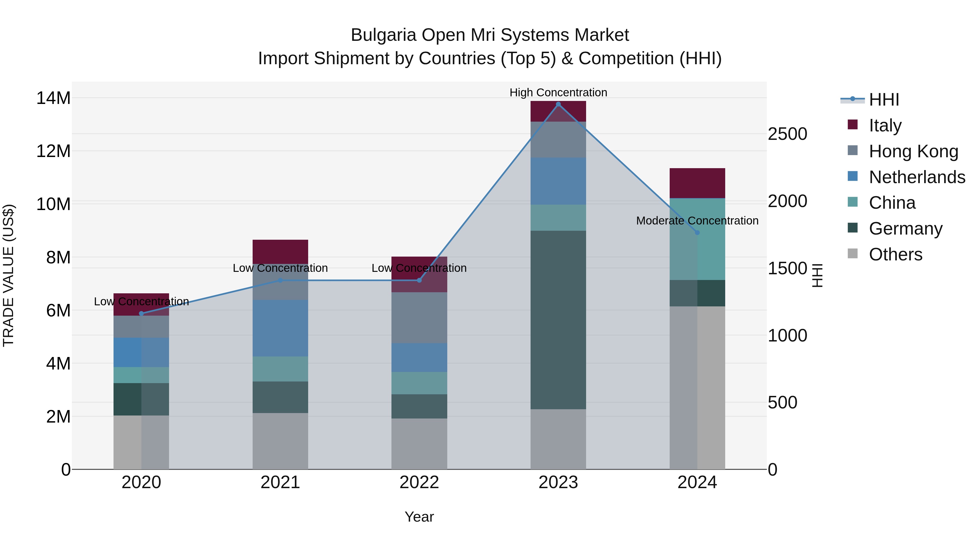
Task: Select the 2021 Netherlands bar segment
Action: 280,328
